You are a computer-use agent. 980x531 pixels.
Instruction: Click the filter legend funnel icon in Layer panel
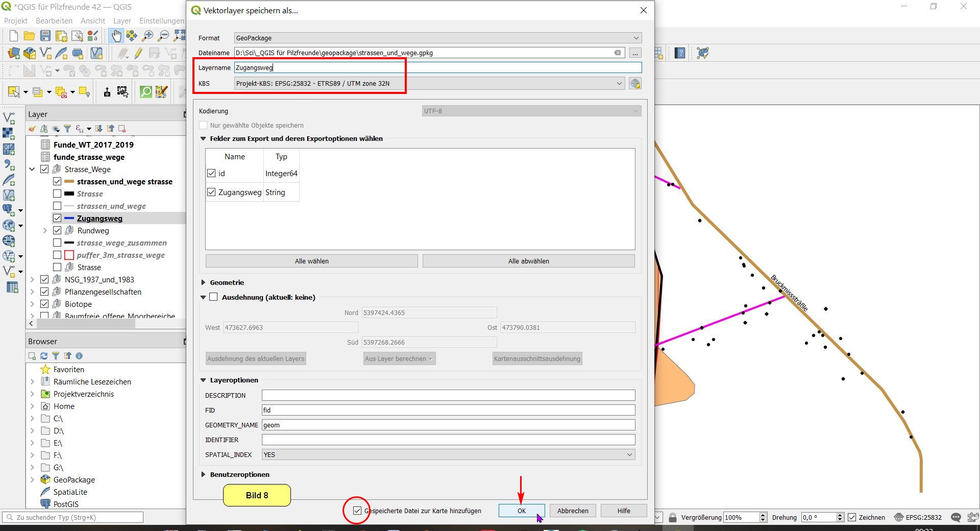click(x=67, y=129)
